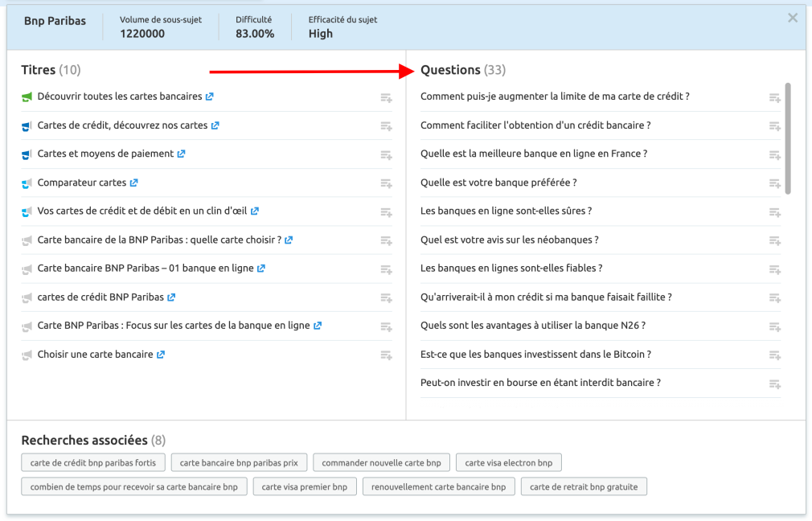812x521 pixels.
Task: Click the 'High' topic efficiency value
Action: point(321,35)
